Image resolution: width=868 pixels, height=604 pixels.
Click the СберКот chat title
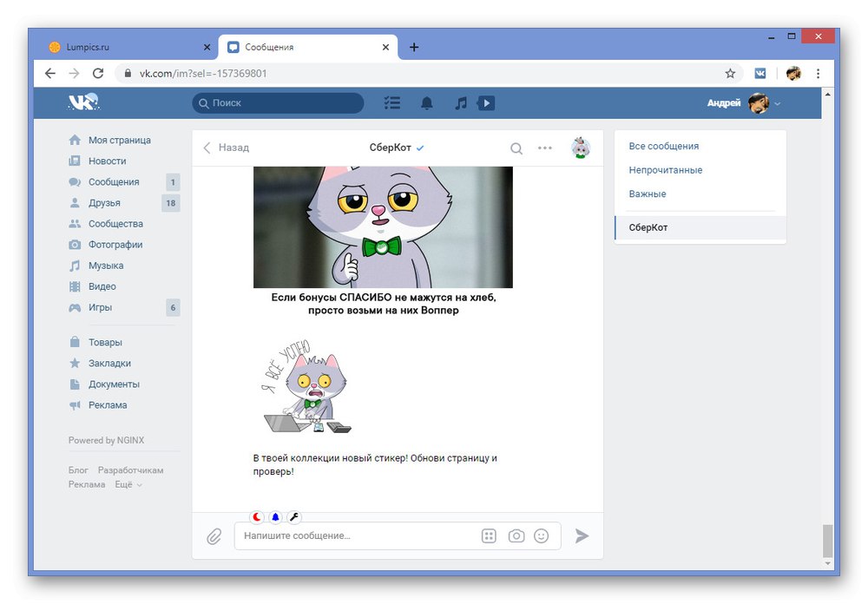[391, 148]
